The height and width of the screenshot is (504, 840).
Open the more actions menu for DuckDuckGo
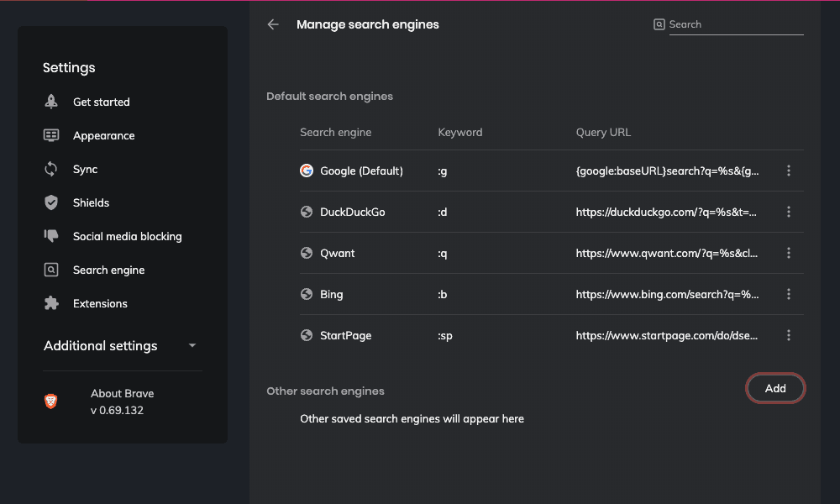click(x=789, y=212)
